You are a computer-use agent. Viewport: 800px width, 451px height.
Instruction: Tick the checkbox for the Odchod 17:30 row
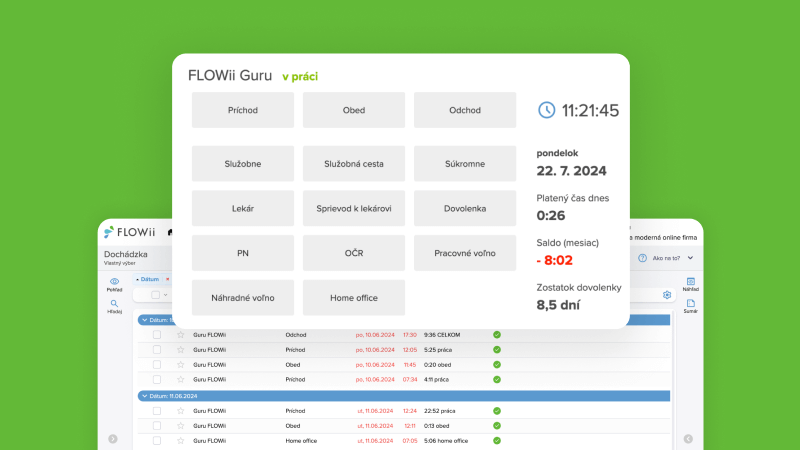(157, 335)
